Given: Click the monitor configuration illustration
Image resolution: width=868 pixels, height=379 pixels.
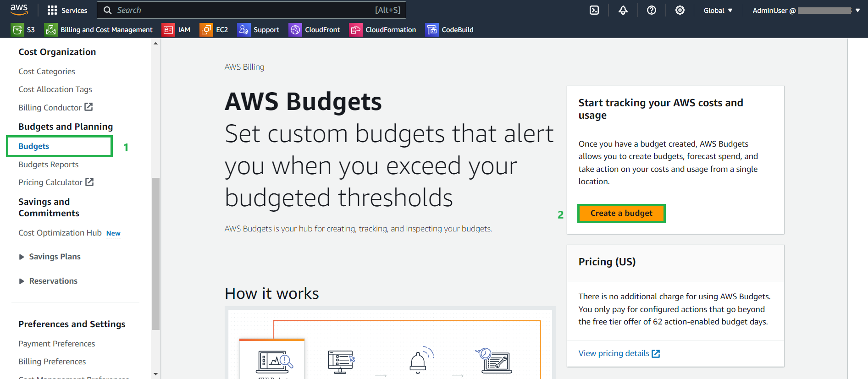Looking at the screenshot, I should pos(341,362).
